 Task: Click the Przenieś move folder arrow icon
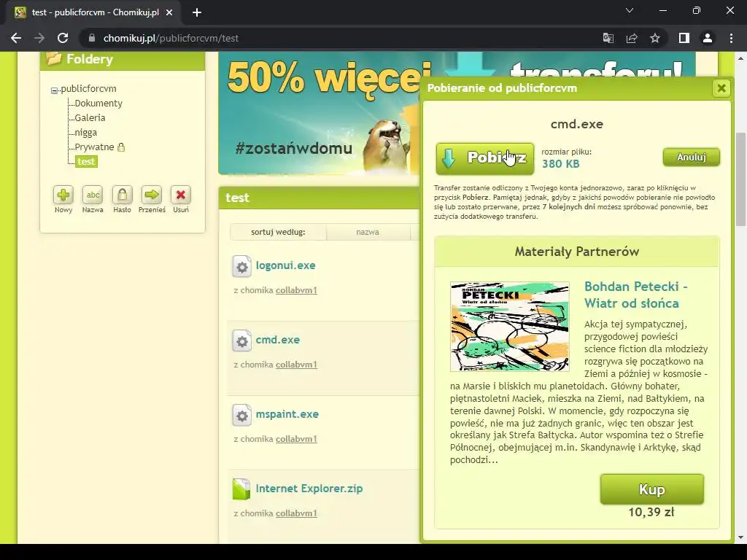[152, 195]
